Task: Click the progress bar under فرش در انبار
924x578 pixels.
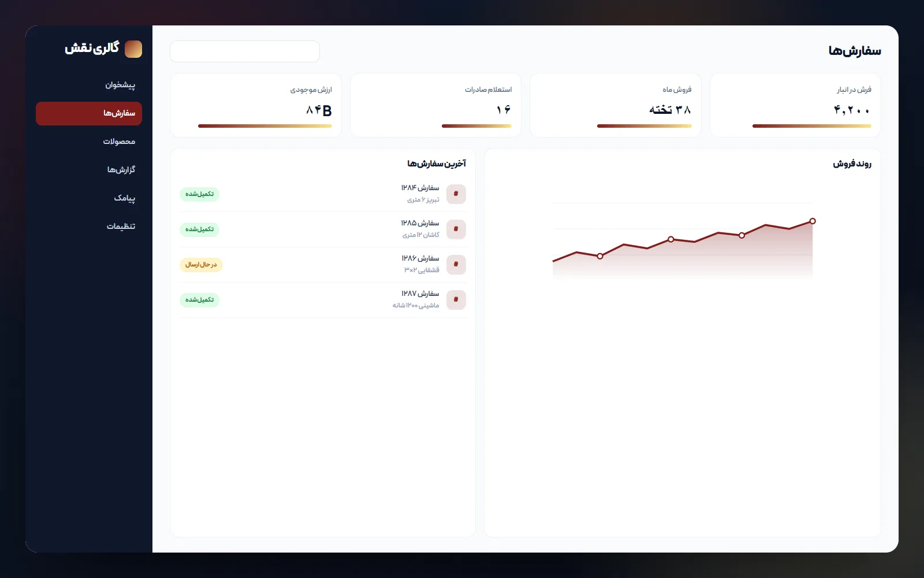Action: [x=812, y=126]
